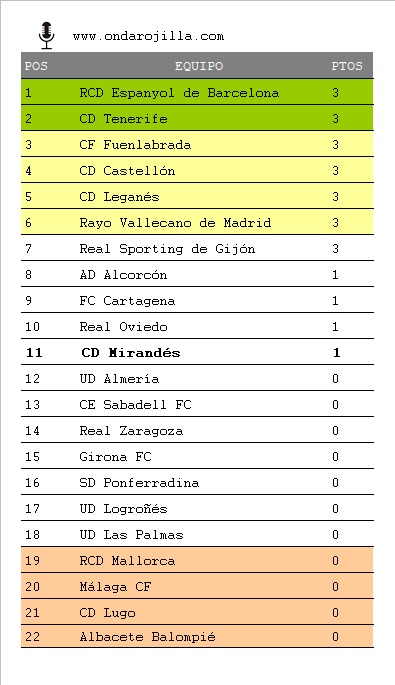Select CD Castellón in the standings
The height and width of the screenshot is (685, 395).
(x=127, y=171)
